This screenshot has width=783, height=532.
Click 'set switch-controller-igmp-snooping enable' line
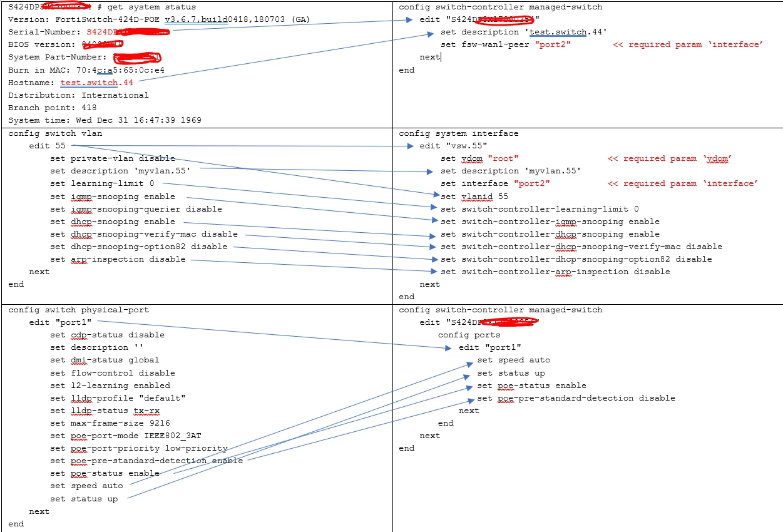(x=550, y=222)
